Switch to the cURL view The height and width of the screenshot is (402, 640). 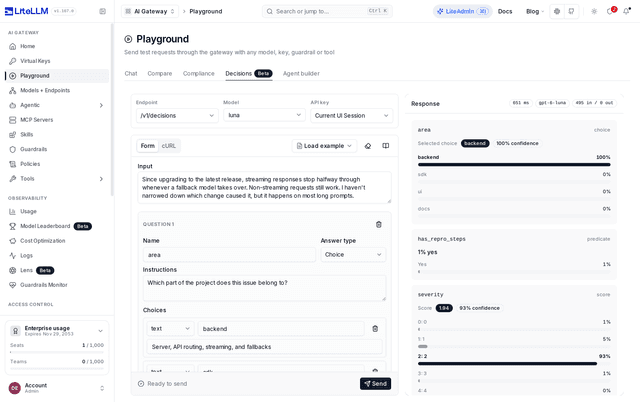169,146
